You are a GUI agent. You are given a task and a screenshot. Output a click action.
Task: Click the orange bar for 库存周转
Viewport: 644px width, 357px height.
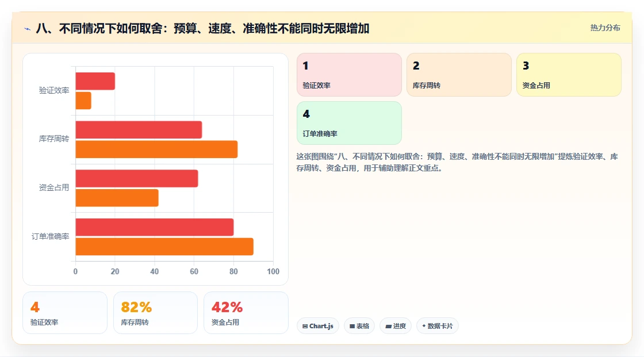tap(156, 149)
